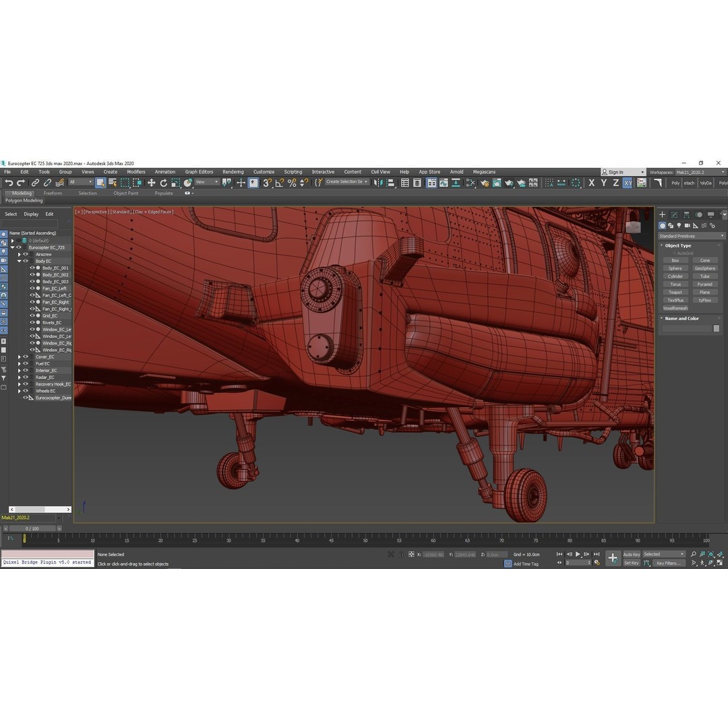The image size is (728, 728).
Task: Click the scene explorer horizontal scrollbar
Action: point(40,510)
